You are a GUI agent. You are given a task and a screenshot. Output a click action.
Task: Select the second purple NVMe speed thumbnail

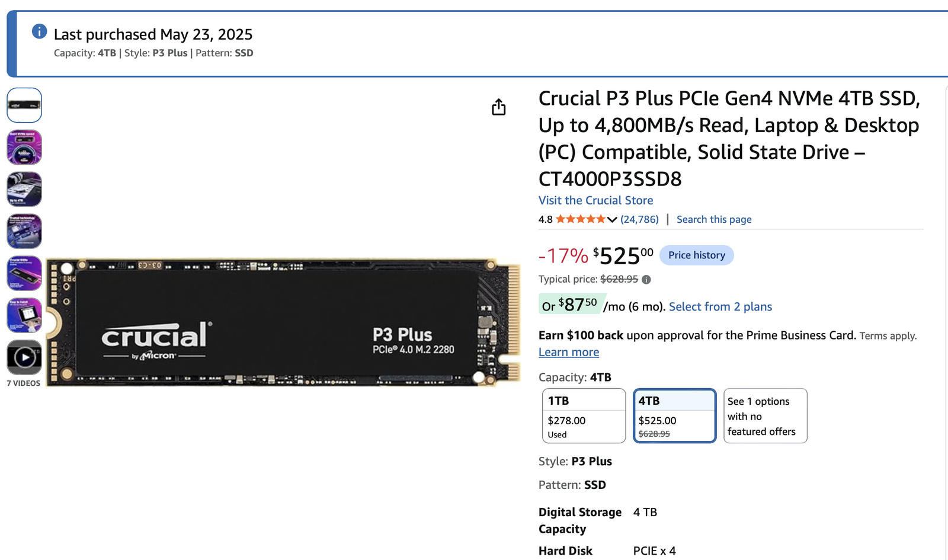point(24,147)
